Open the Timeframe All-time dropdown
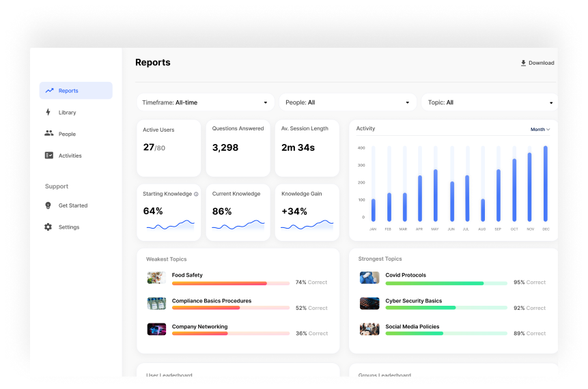This screenshot has height=389, width=588. tap(205, 102)
